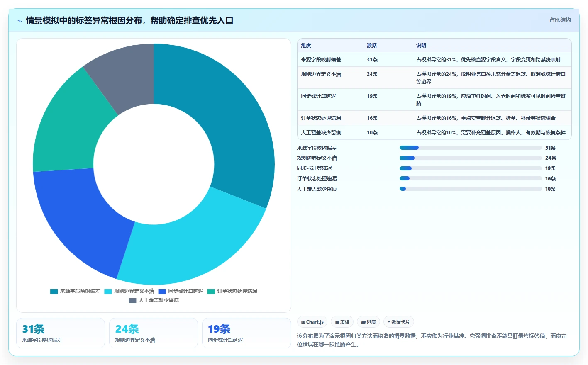
Task: Click the header lightning icon beside the title
Action: (x=20, y=21)
